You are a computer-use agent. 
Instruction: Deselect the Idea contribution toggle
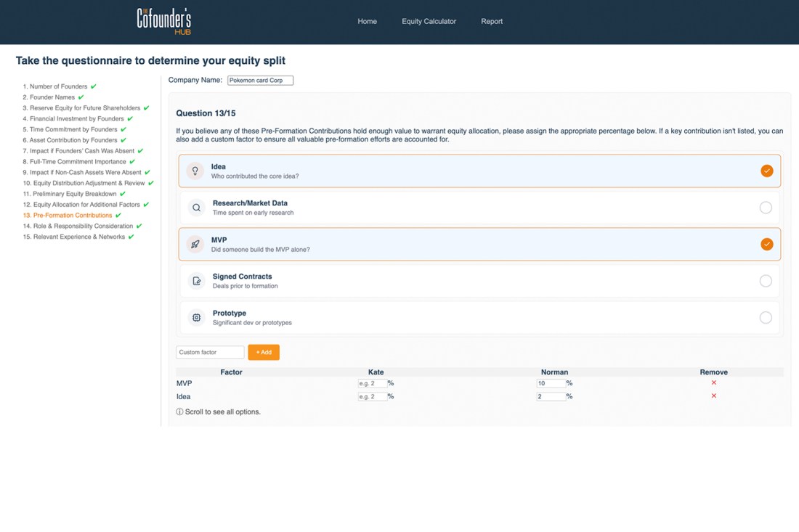767,171
